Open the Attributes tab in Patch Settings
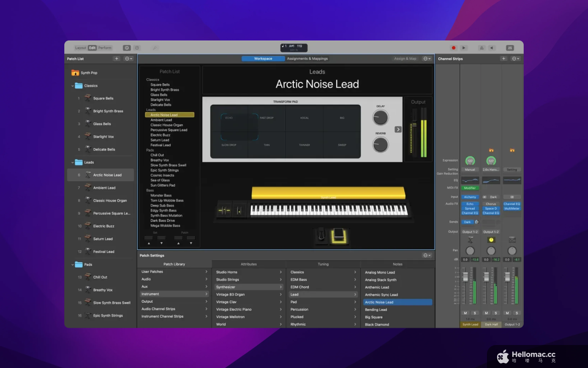The width and height of the screenshot is (588, 368). [249, 264]
